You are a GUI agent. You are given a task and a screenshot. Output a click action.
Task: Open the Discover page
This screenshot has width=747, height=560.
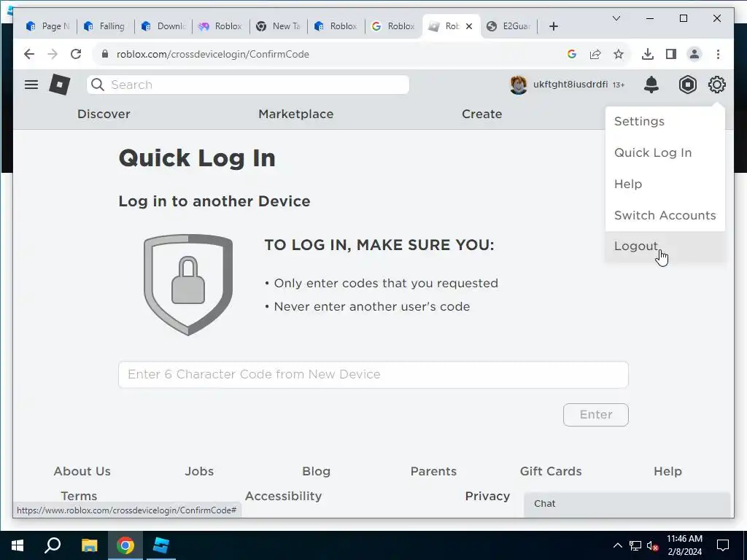104,114
